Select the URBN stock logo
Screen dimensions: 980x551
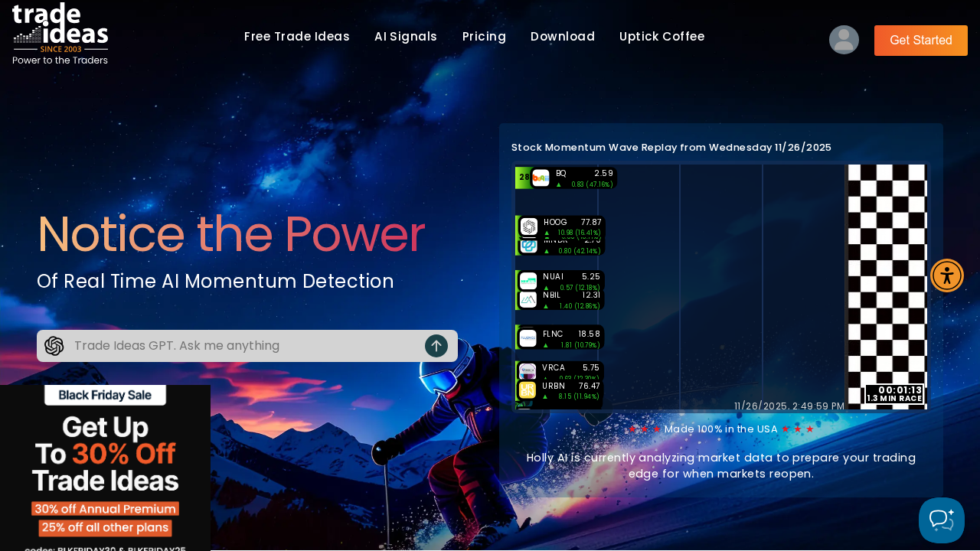(x=527, y=390)
